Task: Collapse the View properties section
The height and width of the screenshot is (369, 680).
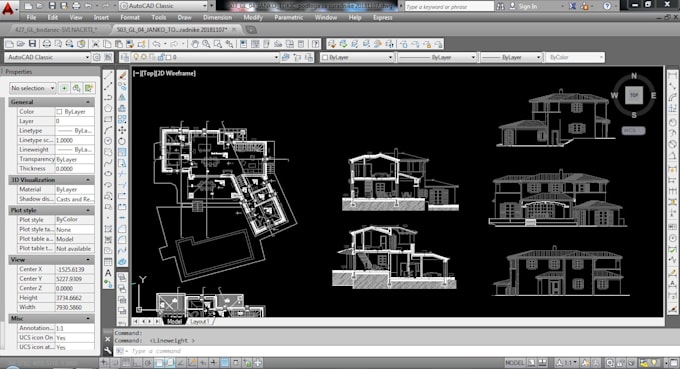Action: [x=88, y=260]
